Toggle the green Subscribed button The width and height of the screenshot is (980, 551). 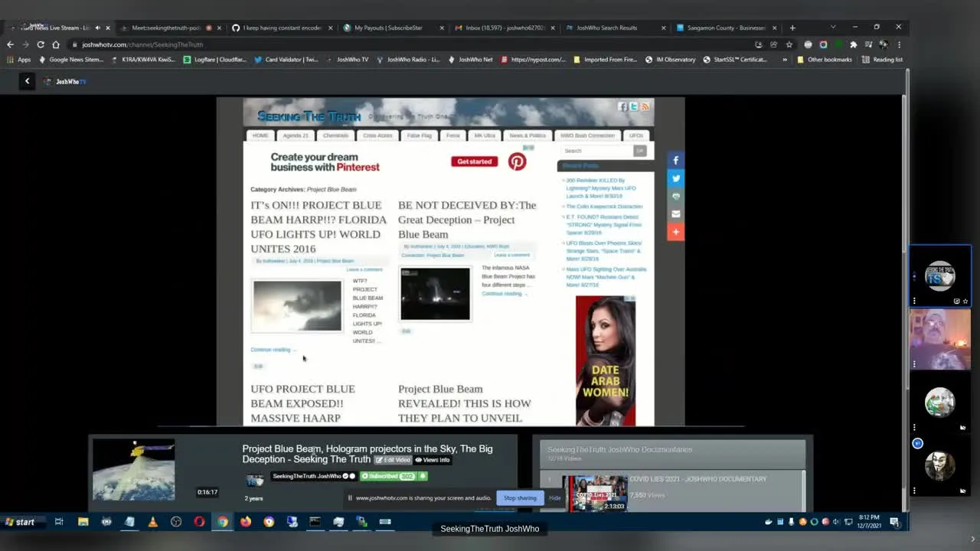coord(387,476)
